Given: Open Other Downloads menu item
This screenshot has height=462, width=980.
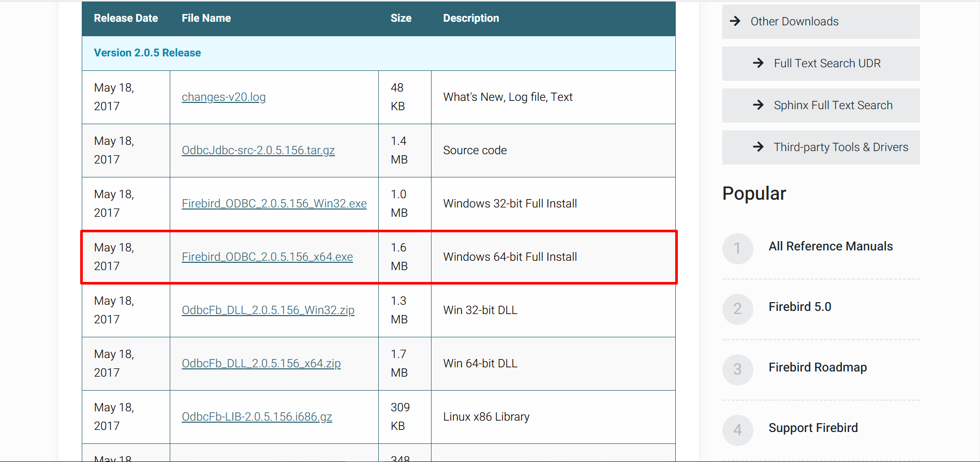Looking at the screenshot, I should click(821, 21).
